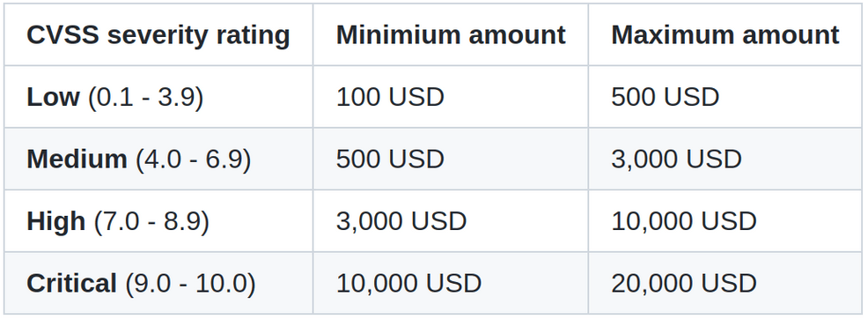Click the Low minimum 100 USD cell

coord(451,96)
